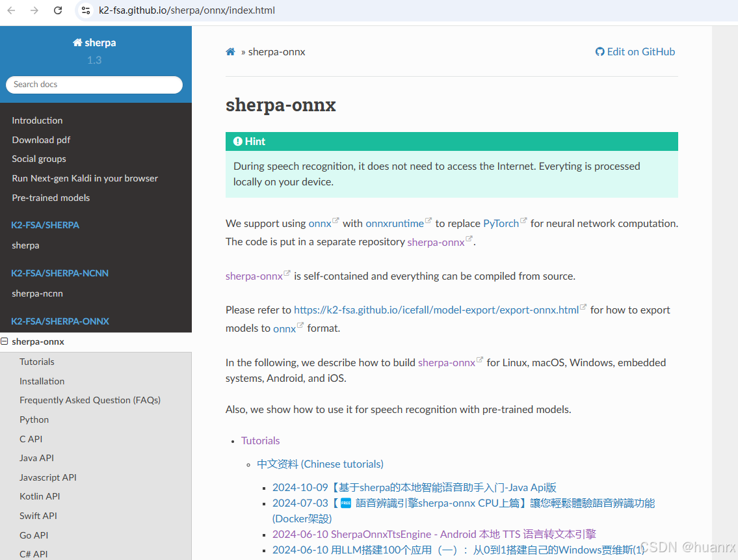Open Introduction in the sidebar
The height and width of the screenshot is (560, 738).
pyautogui.click(x=37, y=120)
